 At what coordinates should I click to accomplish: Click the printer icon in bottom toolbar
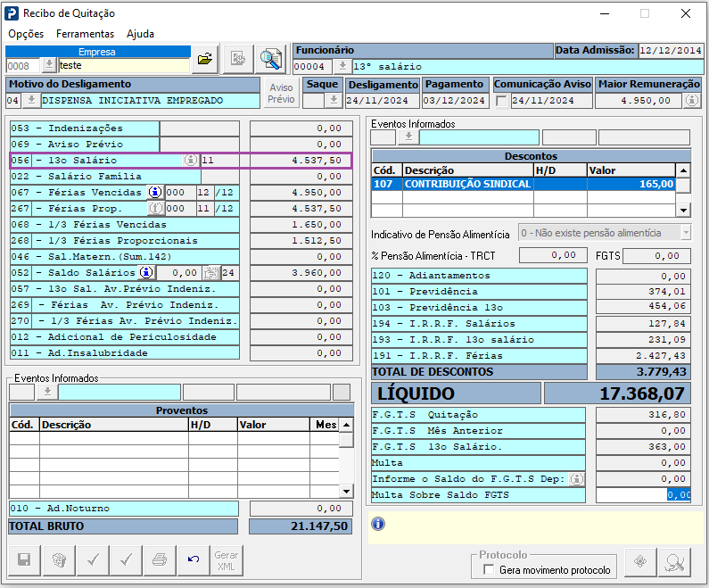159,560
